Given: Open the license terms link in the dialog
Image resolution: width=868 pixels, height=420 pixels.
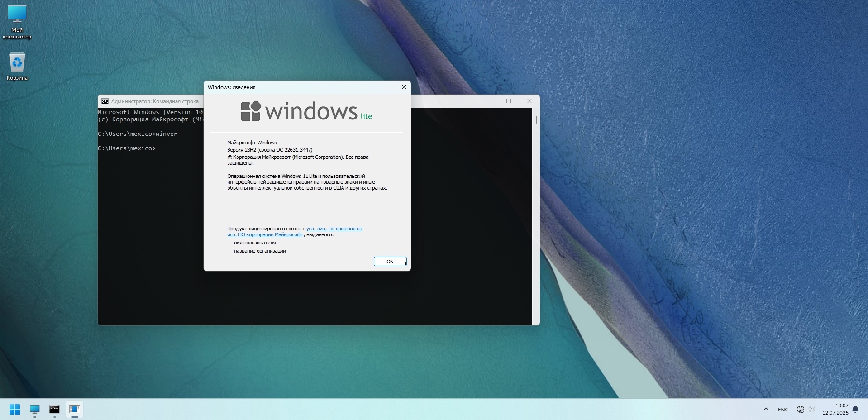Looking at the screenshot, I should (x=295, y=232).
